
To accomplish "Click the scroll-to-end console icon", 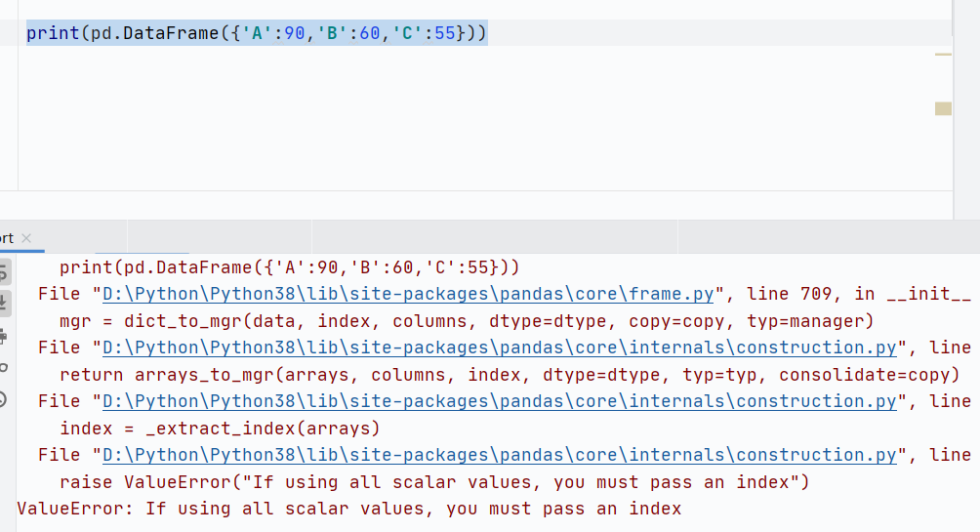I will 3,303.
